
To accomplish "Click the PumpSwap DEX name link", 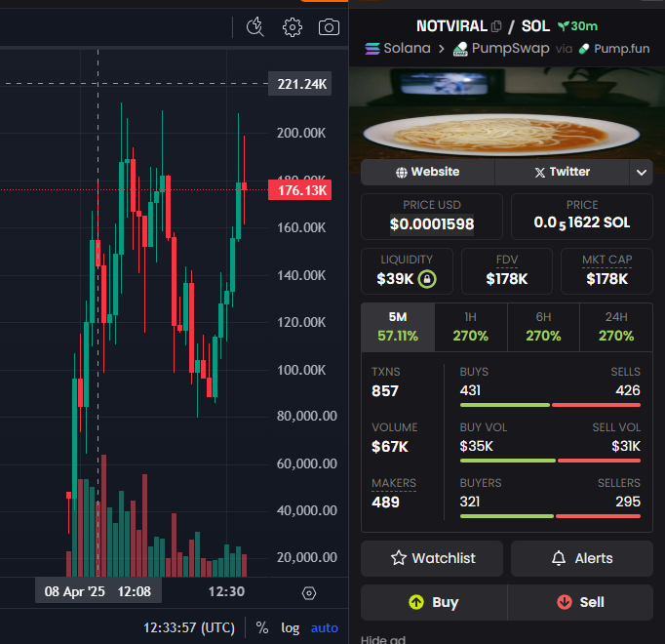I will [510, 48].
